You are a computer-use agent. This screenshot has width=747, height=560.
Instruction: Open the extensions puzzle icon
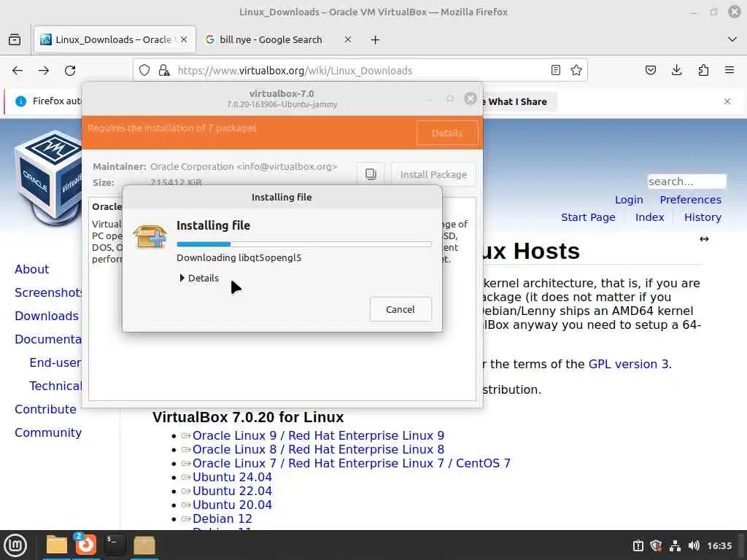click(703, 71)
